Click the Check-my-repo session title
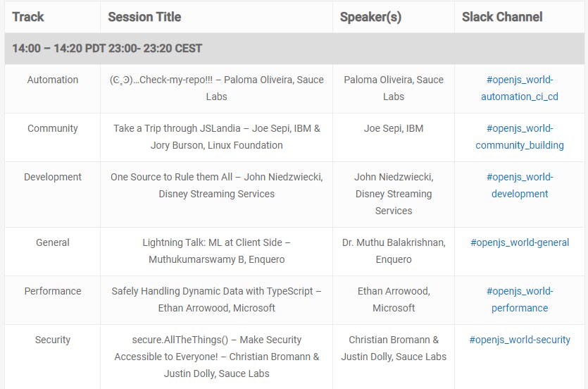Image resolution: width=588 pixels, height=389 pixels. [x=216, y=88]
